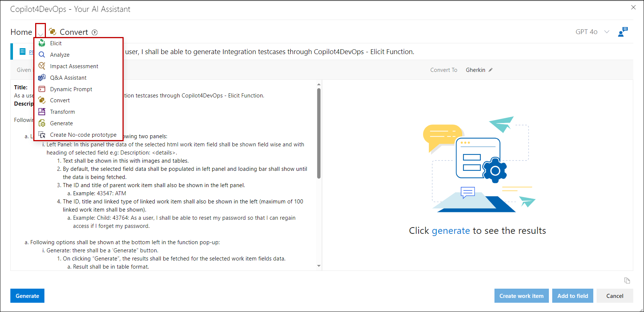Click the work item document icon

pos(23,52)
